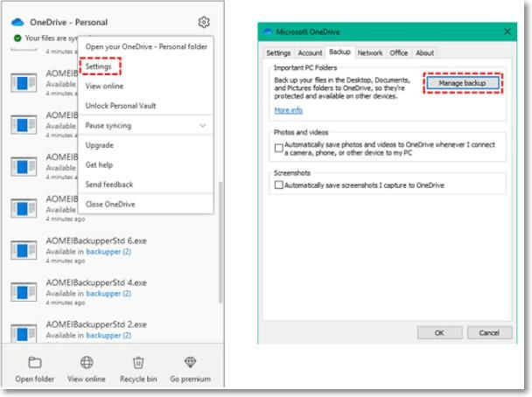Open the Recycle bin icon

pos(138,362)
